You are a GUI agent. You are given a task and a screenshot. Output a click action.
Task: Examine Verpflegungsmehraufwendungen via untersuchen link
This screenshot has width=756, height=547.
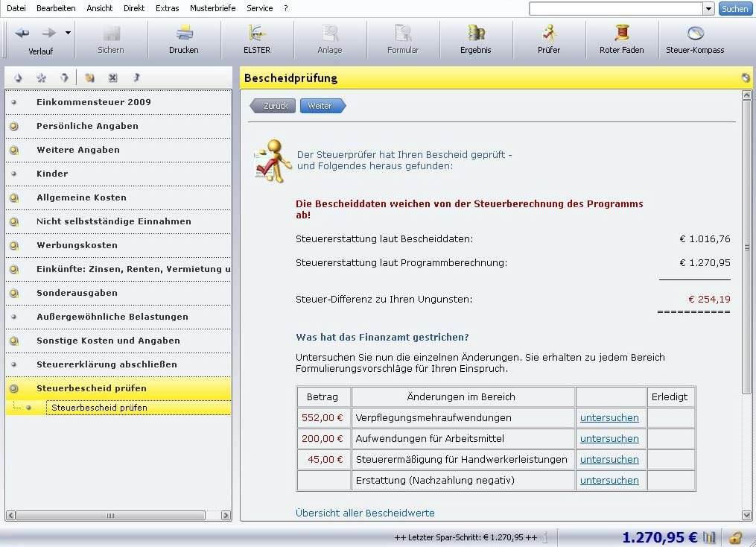coord(609,418)
